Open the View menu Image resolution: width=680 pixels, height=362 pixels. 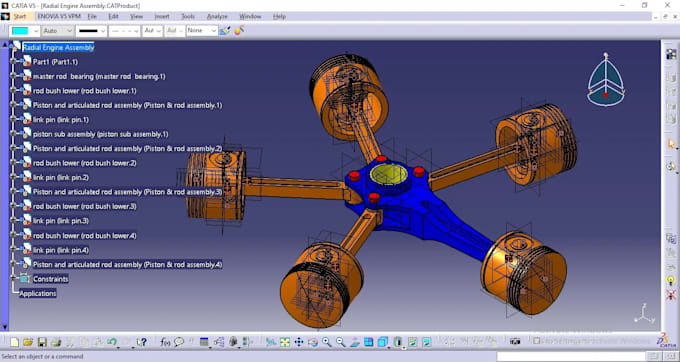(136, 16)
